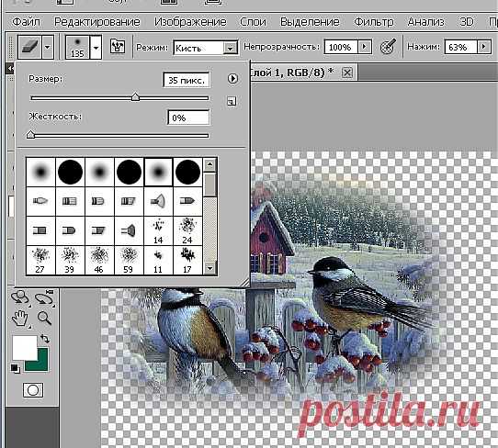Select the fan brush tip in second row
The height and width of the screenshot is (448, 498).
pos(158,201)
